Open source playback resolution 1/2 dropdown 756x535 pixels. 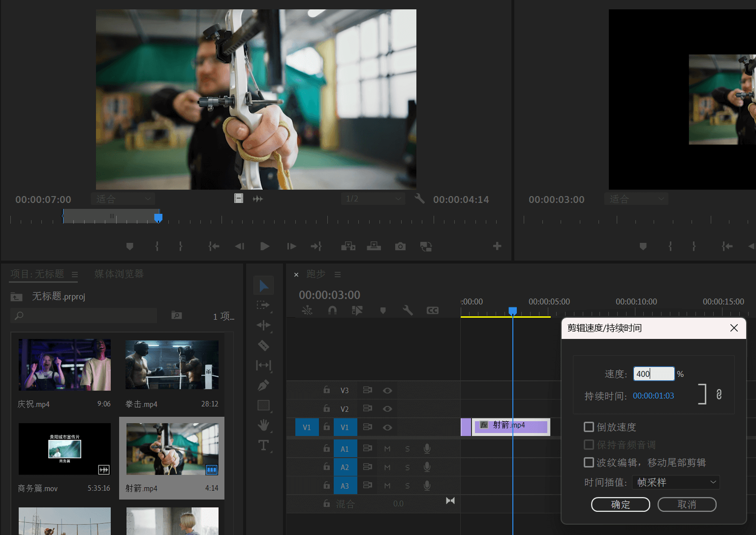(x=373, y=199)
